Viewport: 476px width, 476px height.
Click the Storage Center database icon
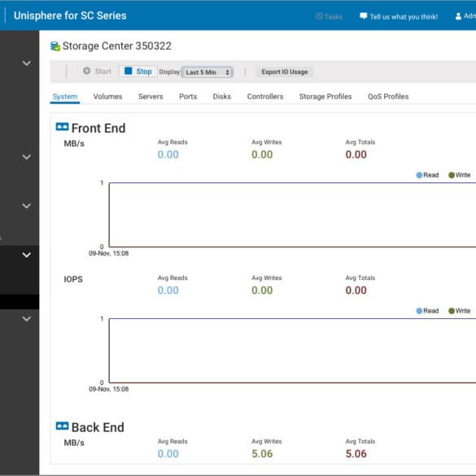click(55, 46)
